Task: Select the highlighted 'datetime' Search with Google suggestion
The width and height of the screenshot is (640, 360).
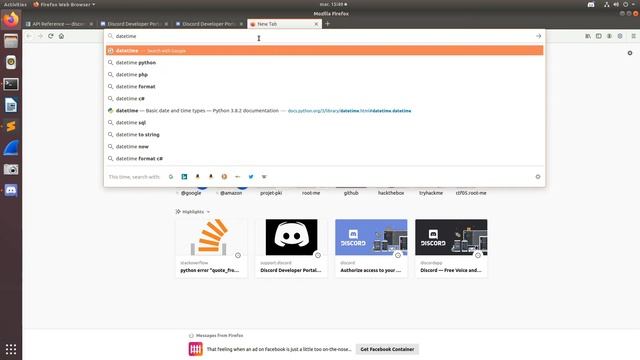Action: pos(324,51)
